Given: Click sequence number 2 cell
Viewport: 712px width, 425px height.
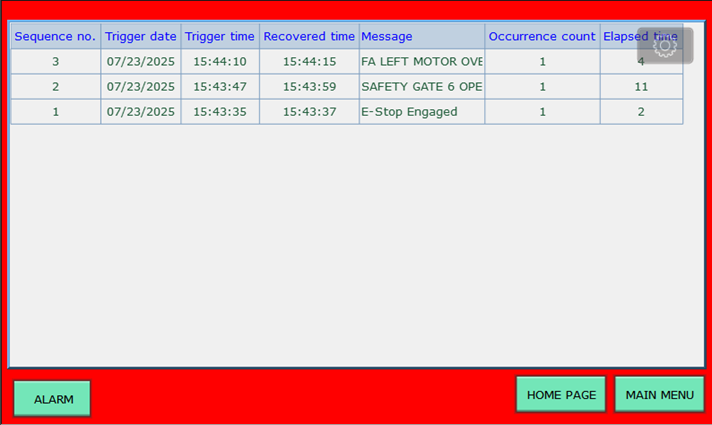Looking at the screenshot, I should point(55,87).
